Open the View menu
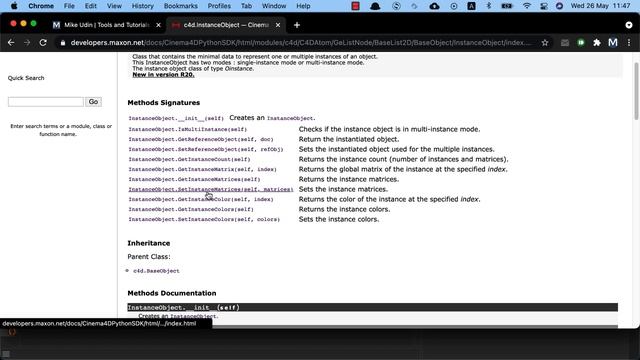Screen dimensions: 640x360 tap(114, 6)
